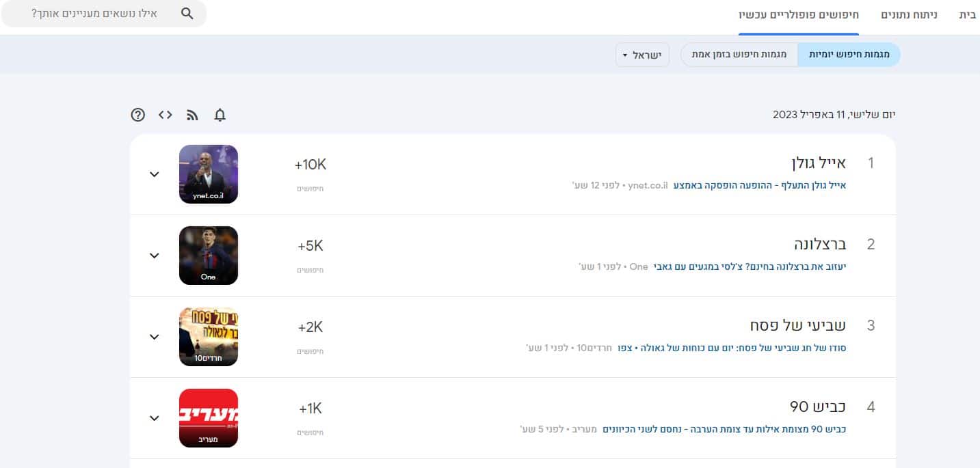Expand the אייל גולן trend row chevron
This screenshot has height=468, width=980.
155,174
